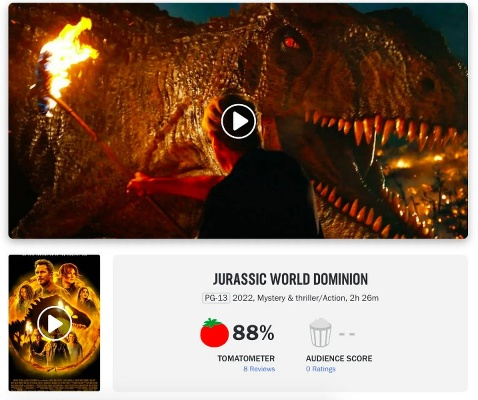
Task: Click the PG-13 rating badge
Action: tap(216, 298)
